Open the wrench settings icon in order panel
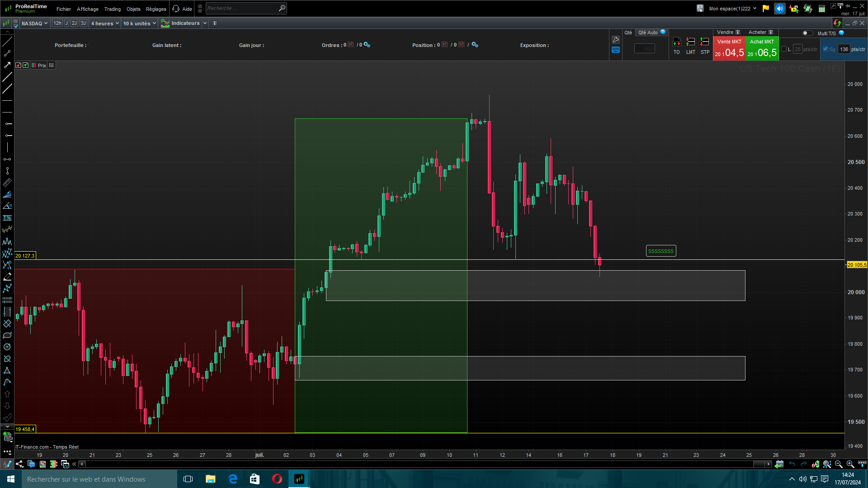The height and width of the screenshot is (488, 868). click(x=616, y=40)
